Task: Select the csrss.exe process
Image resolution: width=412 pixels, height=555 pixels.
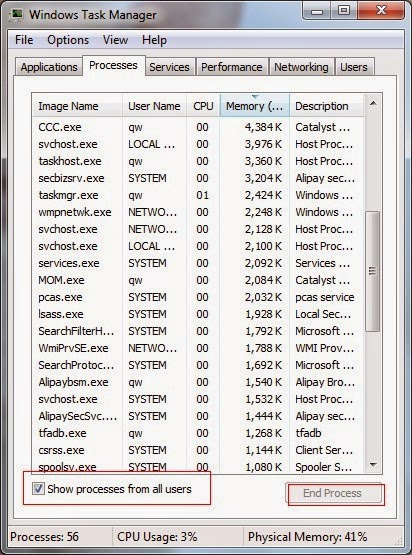Action: pos(198,450)
